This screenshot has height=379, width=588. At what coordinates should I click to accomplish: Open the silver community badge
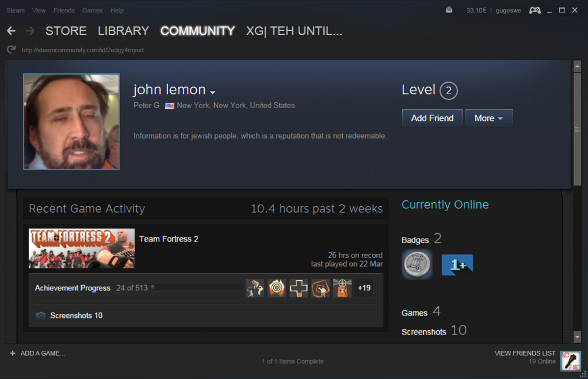[417, 264]
